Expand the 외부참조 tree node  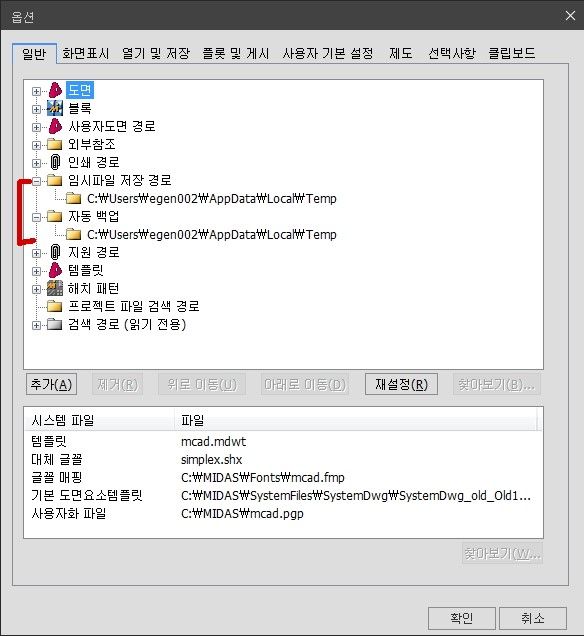click(x=36, y=145)
